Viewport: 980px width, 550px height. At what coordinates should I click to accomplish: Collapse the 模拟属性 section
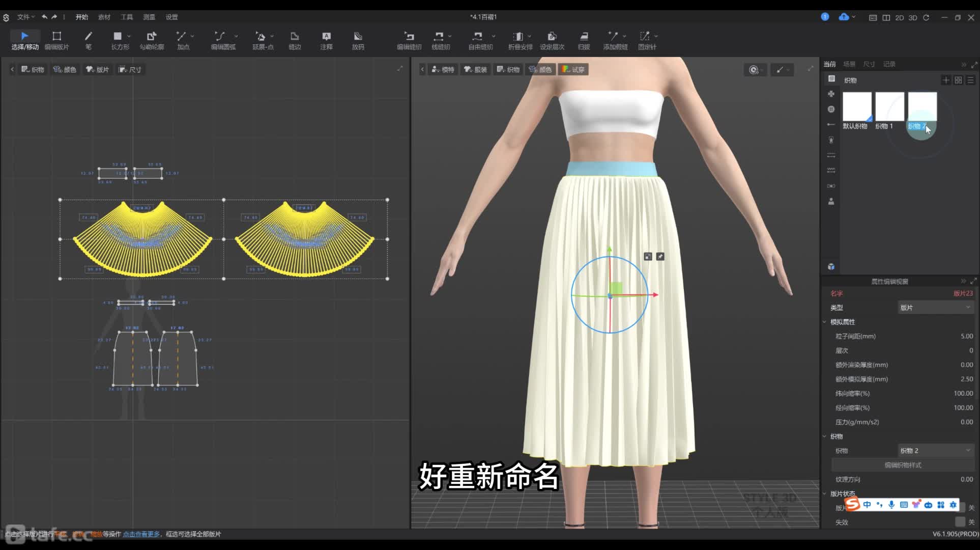click(825, 322)
